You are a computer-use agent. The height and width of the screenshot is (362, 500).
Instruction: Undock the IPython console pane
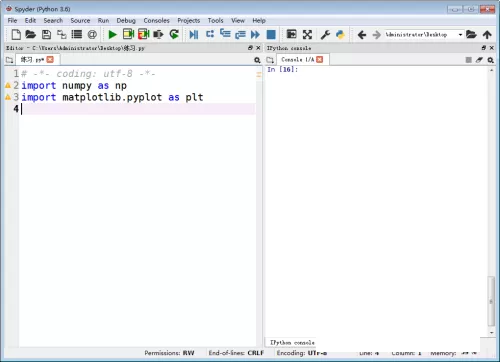[484, 48]
